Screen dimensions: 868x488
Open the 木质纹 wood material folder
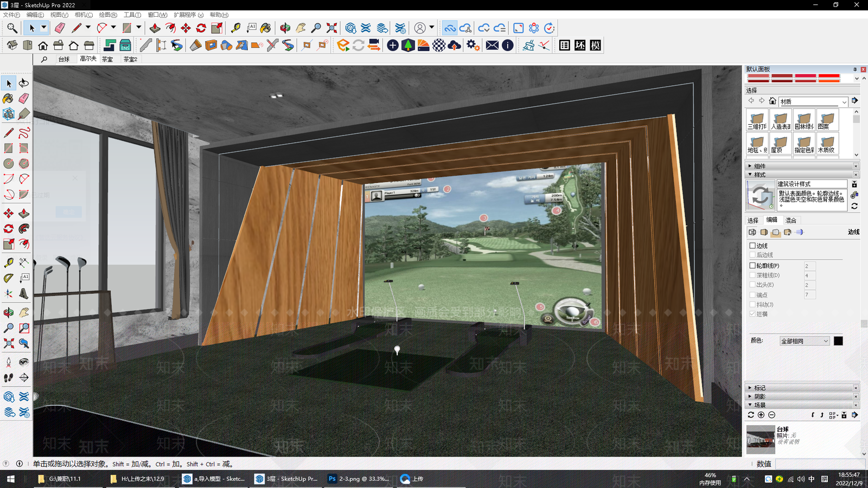(827, 143)
